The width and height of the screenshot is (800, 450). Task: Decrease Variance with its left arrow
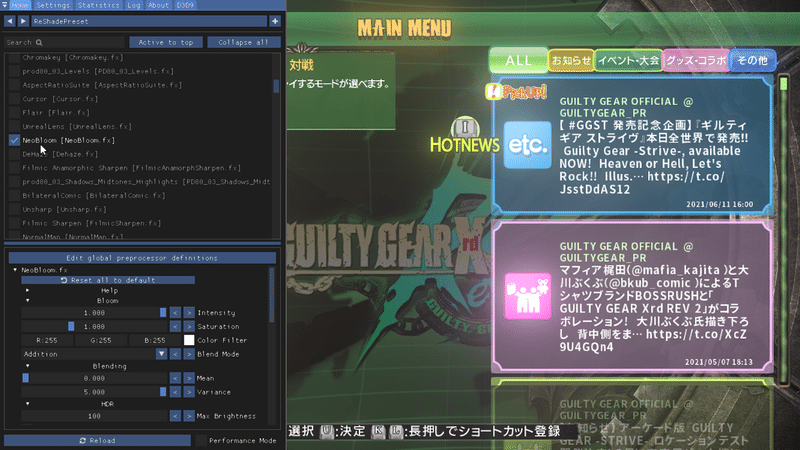point(175,392)
